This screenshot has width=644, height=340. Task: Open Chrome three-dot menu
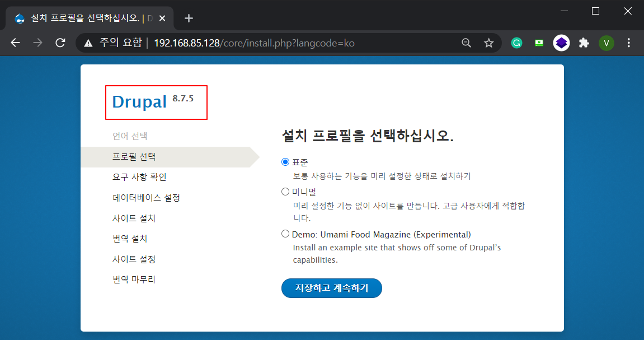pyautogui.click(x=628, y=43)
